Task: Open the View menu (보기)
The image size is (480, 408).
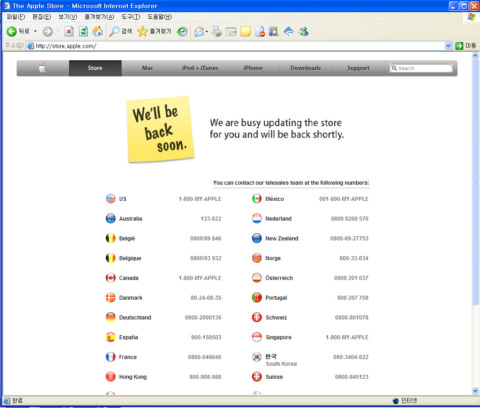Action: pos(68,17)
